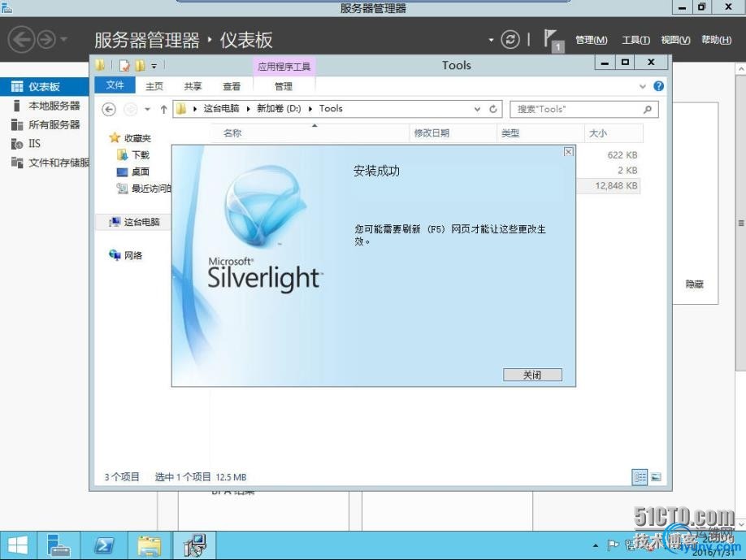746x560 pixels.
Task: Expand the Explorer ribbon chevron
Action: (642, 86)
